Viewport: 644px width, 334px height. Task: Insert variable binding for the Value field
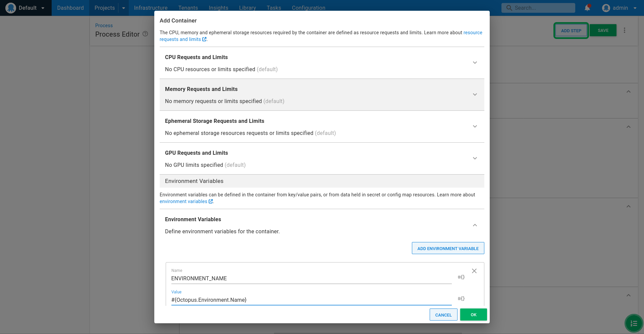(461, 298)
